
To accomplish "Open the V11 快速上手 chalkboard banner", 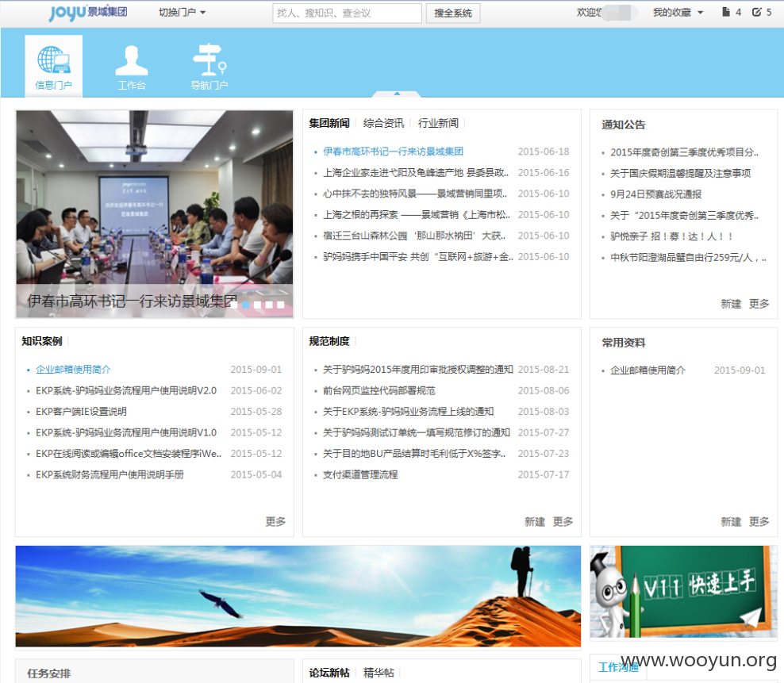I will (683, 592).
